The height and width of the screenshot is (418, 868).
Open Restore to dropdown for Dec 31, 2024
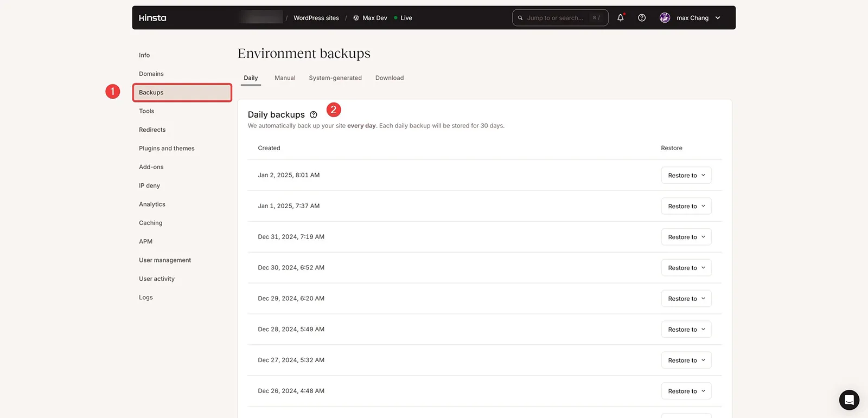point(686,237)
